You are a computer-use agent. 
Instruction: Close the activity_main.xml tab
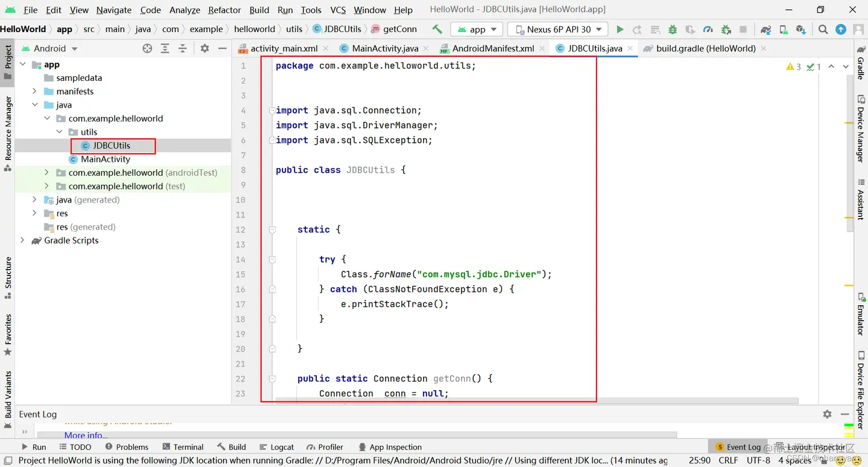click(326, 49)
